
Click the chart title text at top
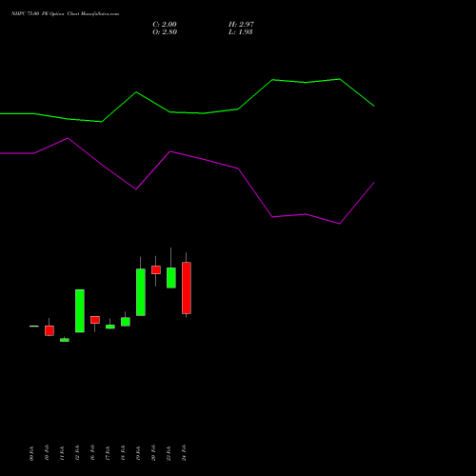click(x=65, y=14)
